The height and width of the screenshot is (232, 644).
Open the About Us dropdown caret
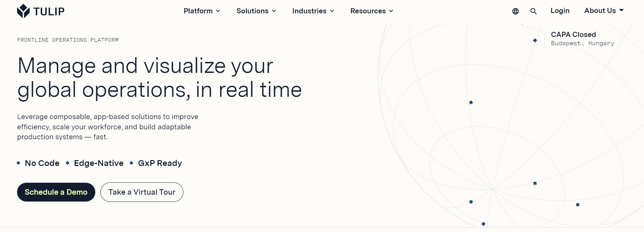pyautogui.click(x=621, y=10)
